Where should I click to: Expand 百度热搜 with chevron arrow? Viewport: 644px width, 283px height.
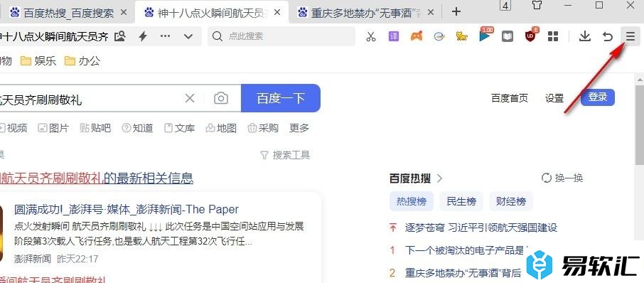pyautogui.click(x=440, y=178)
